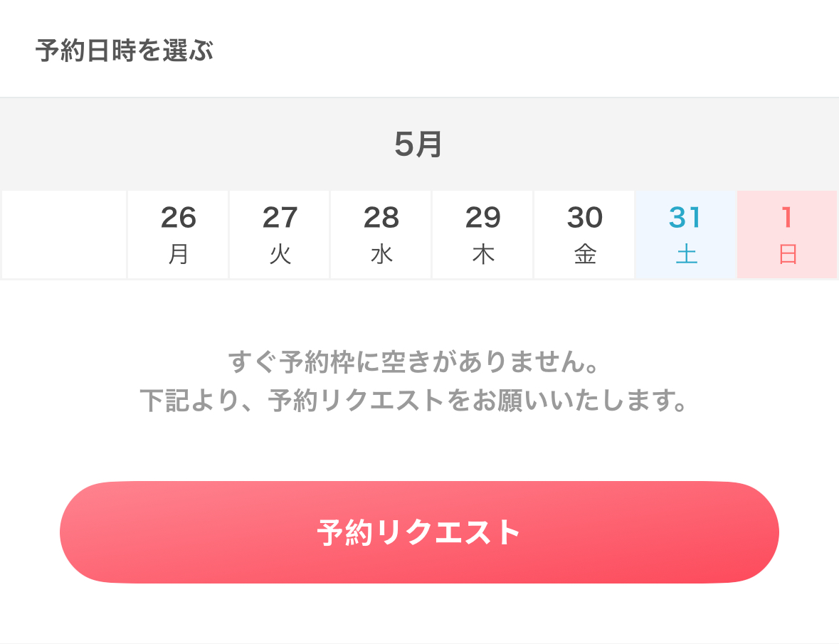Click the 月 Monday day label

[x=177, y=253]
